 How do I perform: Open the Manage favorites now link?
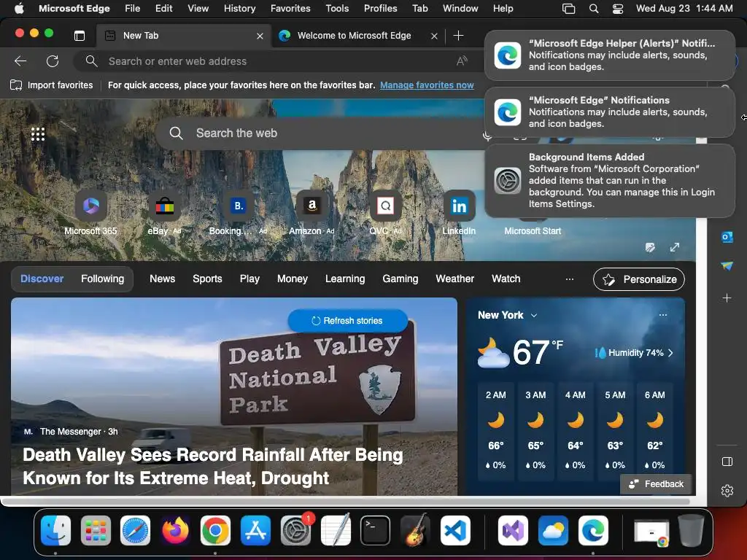coord(427,85)
